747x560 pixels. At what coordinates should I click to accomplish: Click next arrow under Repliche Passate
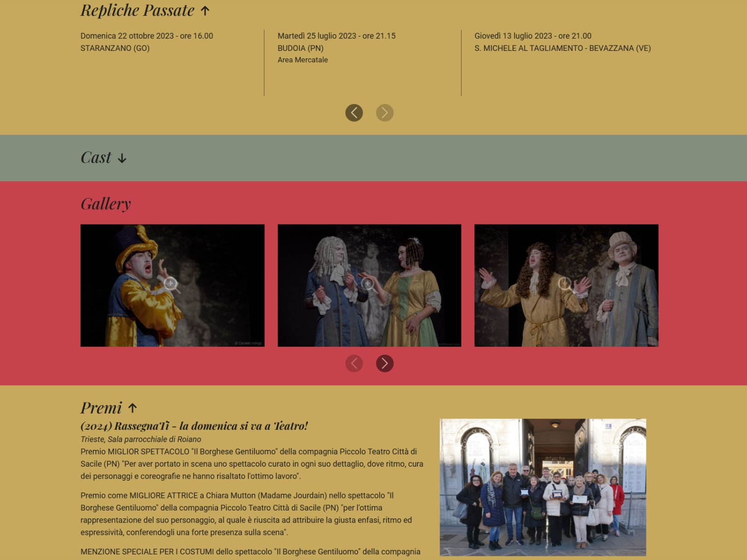(385, 112)
